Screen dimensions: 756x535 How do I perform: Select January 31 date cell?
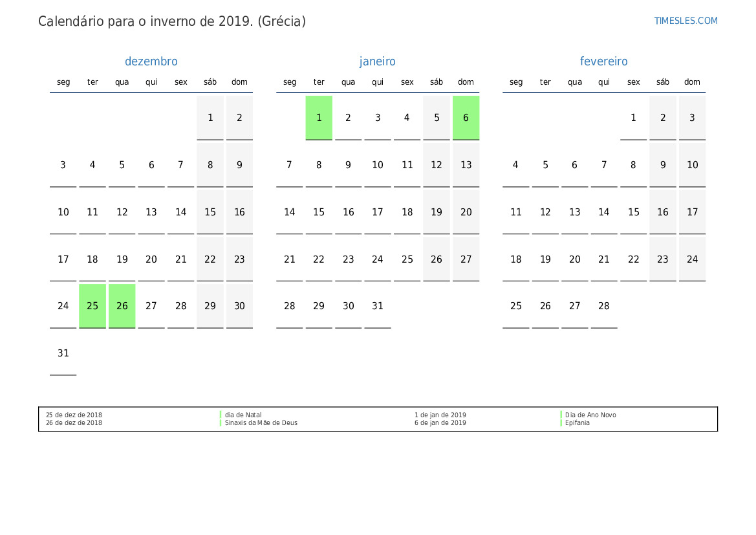pyautogui.click(x=378, y=306)
